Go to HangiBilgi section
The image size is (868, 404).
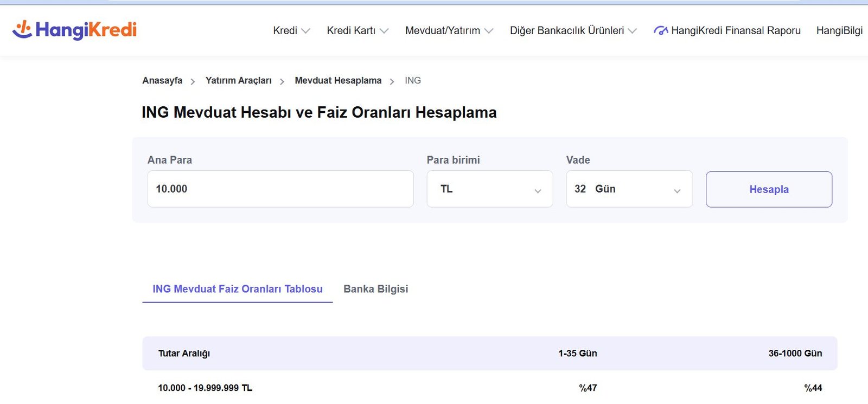click(x=839, y=31)
